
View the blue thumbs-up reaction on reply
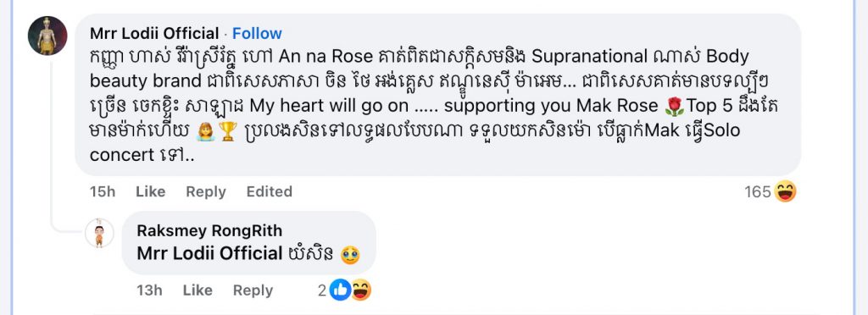click(341, 290)
